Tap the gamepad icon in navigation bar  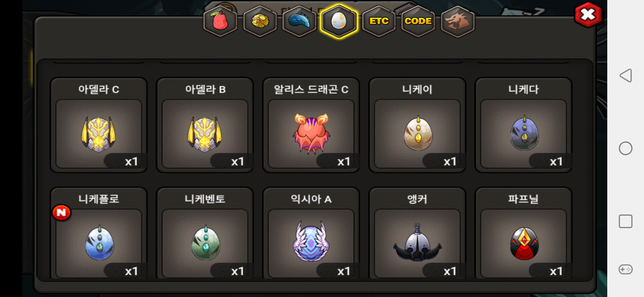coord(625,269)
